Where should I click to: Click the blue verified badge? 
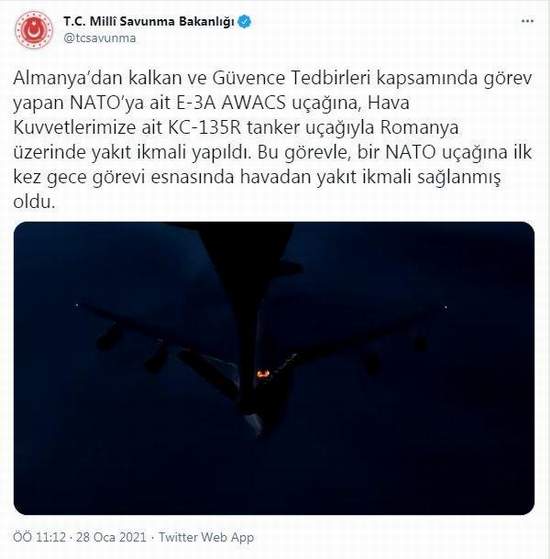click(245, 22)
